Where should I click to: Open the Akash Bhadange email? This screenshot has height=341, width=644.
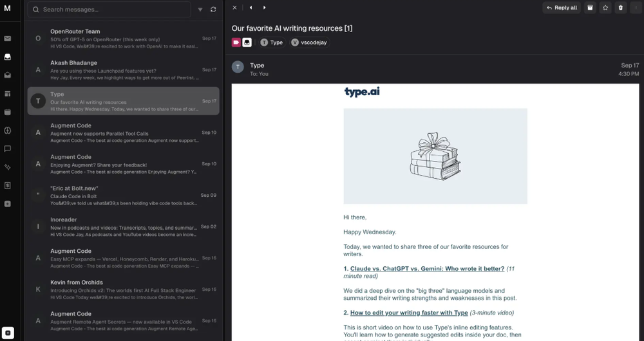pyautogui.click(x=123, y=69)
